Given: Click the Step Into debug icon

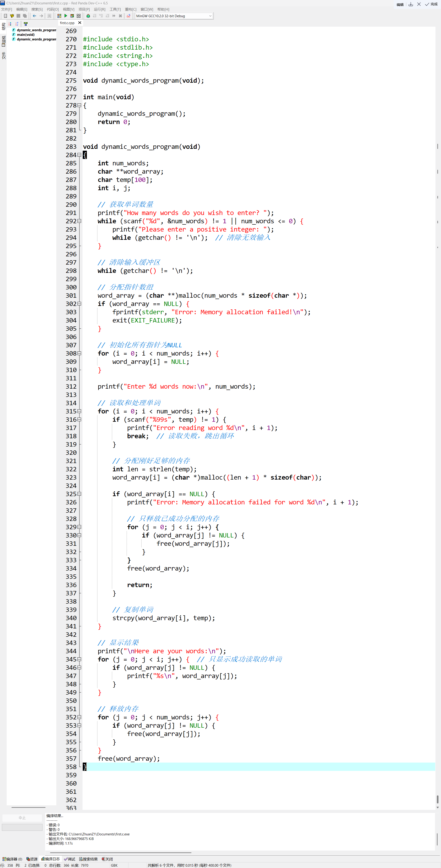Looking at the screenshot, I should click(101, 16).
